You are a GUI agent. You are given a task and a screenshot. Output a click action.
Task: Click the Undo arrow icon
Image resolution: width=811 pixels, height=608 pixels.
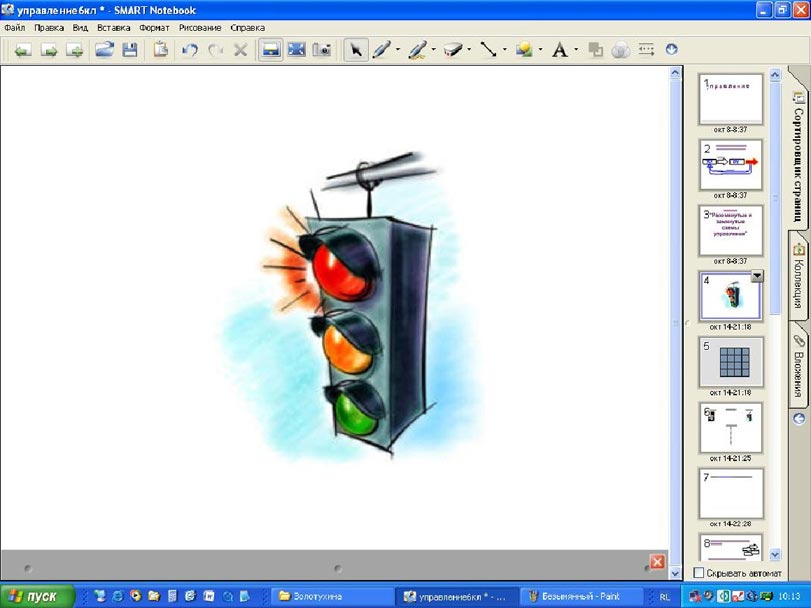(189, 49)
